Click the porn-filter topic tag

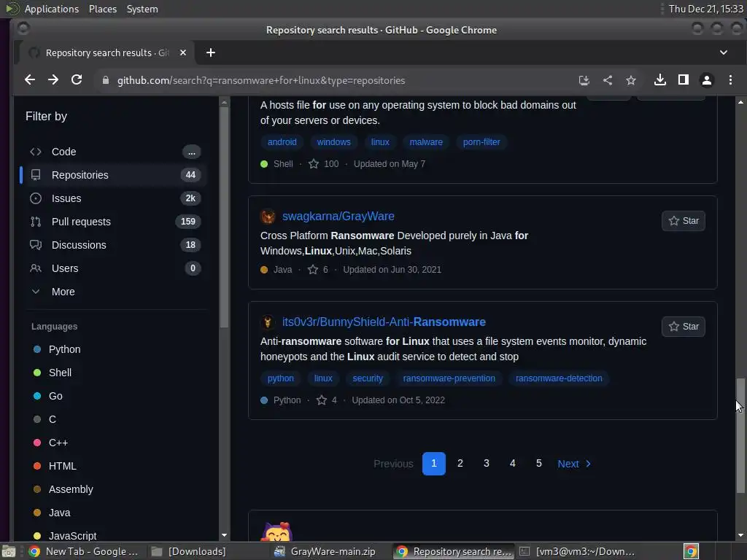coord(481,142)
